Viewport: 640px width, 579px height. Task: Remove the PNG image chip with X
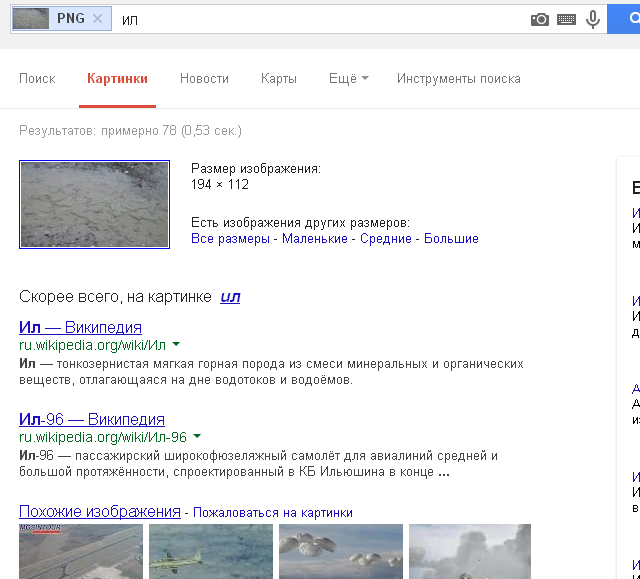point(97,19)
